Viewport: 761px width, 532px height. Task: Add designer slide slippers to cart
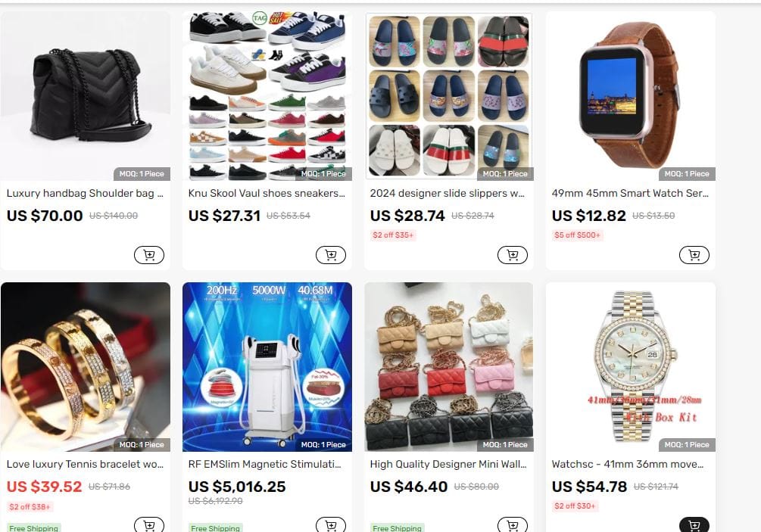click(513, 255)
